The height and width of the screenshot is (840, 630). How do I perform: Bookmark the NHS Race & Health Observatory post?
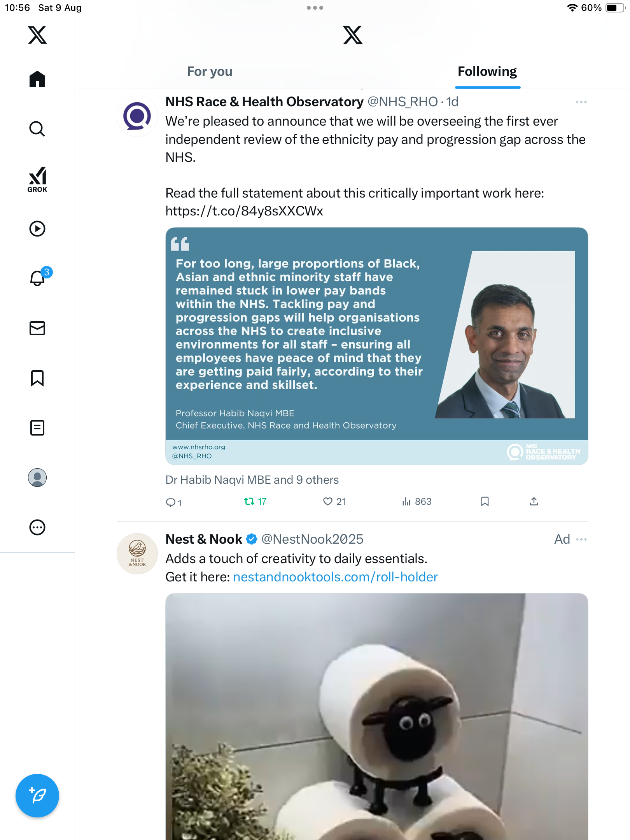[485, 502]
